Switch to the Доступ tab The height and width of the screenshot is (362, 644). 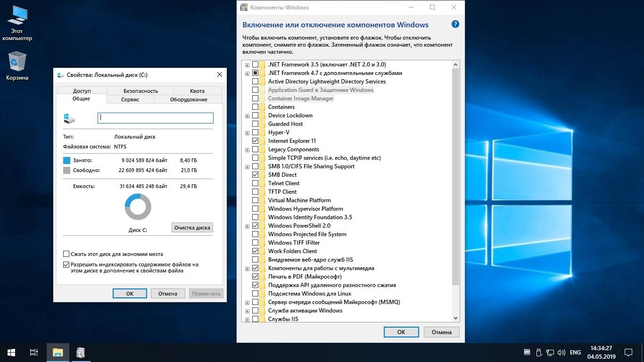[x=82, y=91]
